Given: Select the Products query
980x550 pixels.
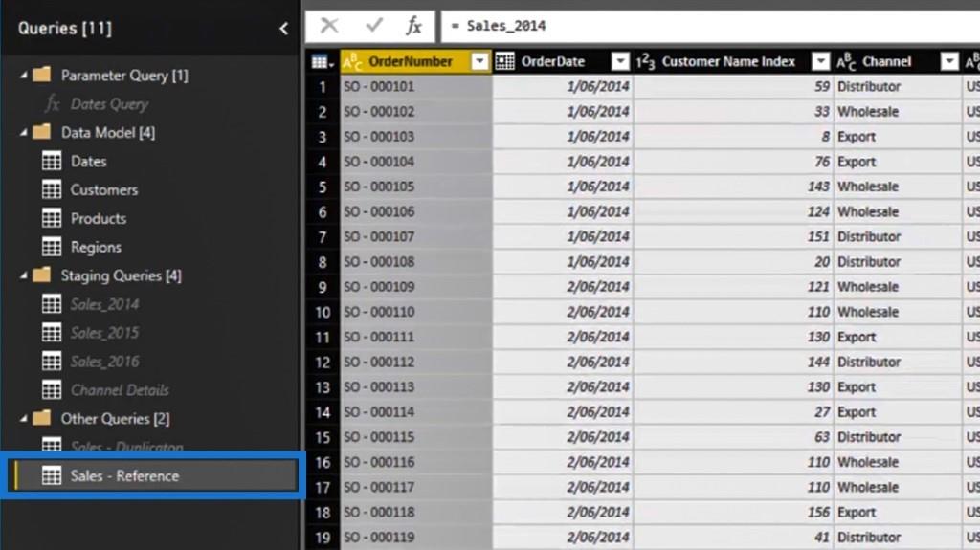Looking at the screenshot, I should coord(99,218).
